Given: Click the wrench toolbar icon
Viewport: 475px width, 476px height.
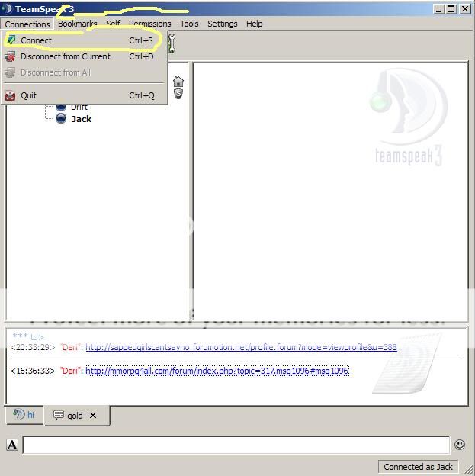Looking at the screenshot, I should click(x=172, y=43).
